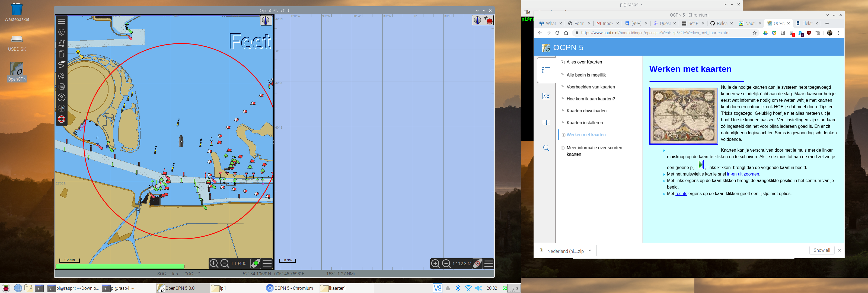The width and height of the screenshot is (868, 293).
Task: Go back in Chromium
Action: coord(540,33)
